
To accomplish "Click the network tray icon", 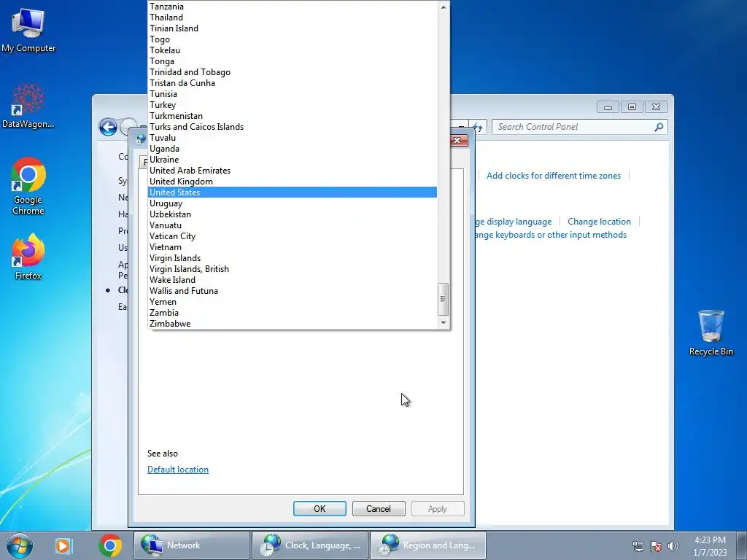I will [x=638, y=546].
